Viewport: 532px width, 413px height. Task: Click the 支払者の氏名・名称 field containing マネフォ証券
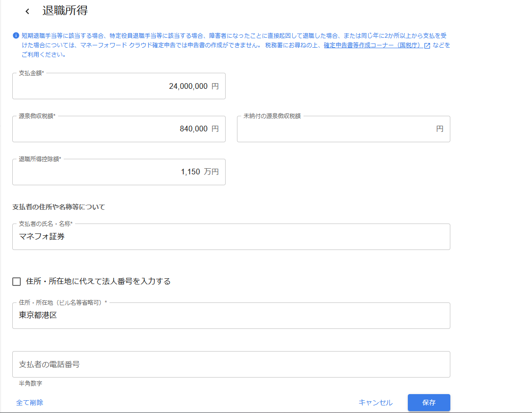(231, 237)
